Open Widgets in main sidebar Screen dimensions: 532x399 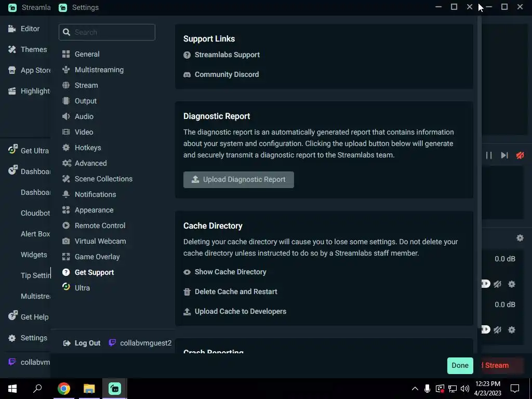point(34,255)
